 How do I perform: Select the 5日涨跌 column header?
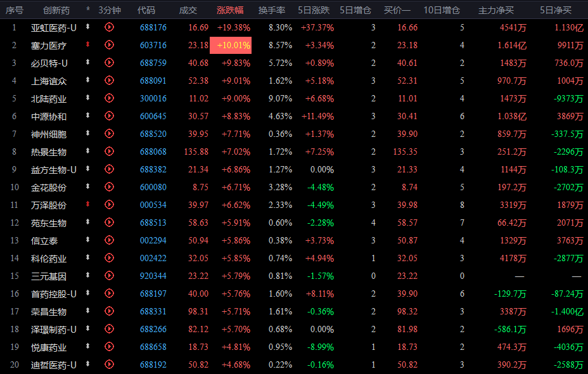click(x=314, y=10)
